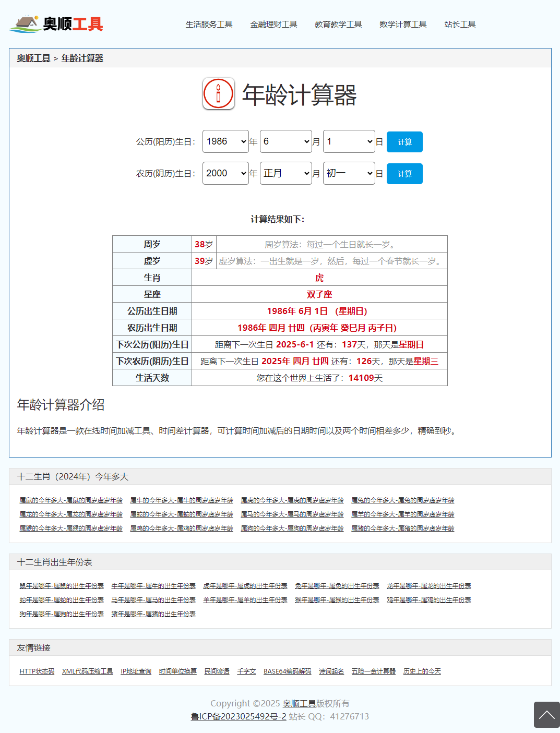Go to the 站长工具 menu
The height and width of the screenshot is (733, 560).
tap(460, 25)
